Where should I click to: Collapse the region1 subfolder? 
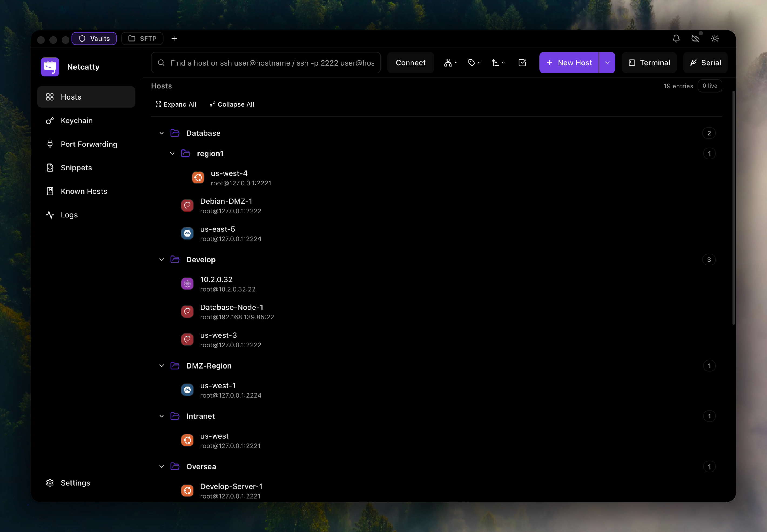pos(172,153)
